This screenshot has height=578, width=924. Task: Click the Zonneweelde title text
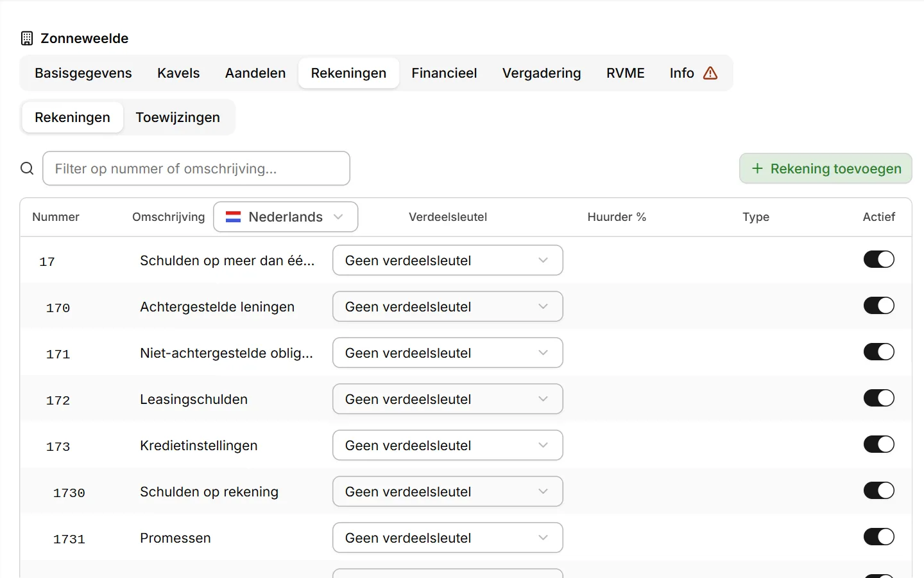click(85, 39)
